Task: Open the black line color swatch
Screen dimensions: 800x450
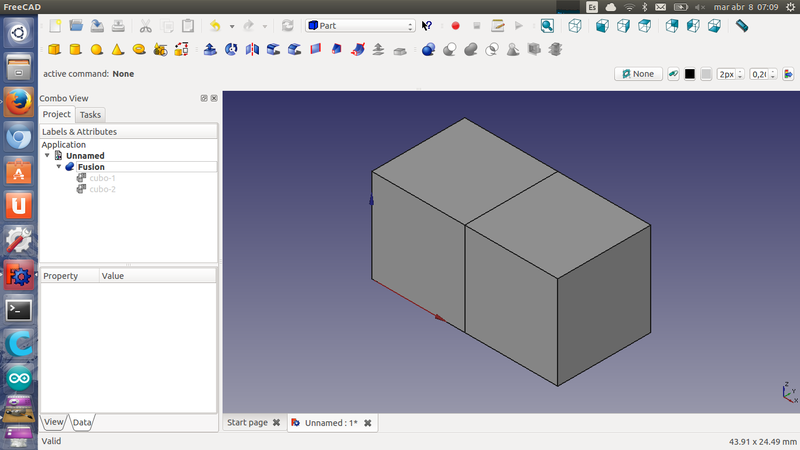Action: (689, 74)
